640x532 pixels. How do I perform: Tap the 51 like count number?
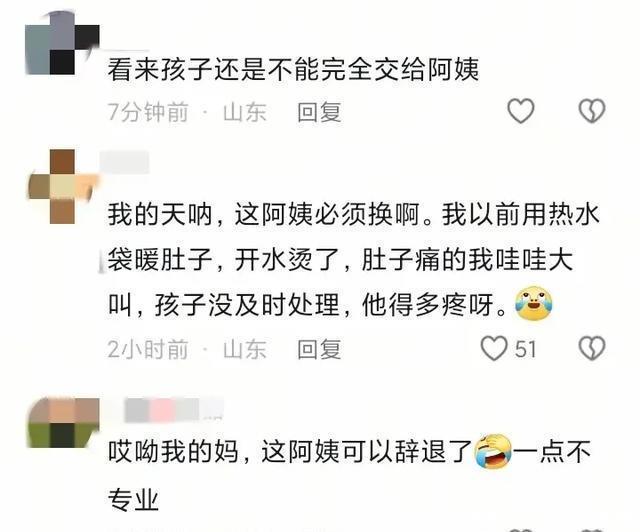pyautogui.click(x=525, y=349)
